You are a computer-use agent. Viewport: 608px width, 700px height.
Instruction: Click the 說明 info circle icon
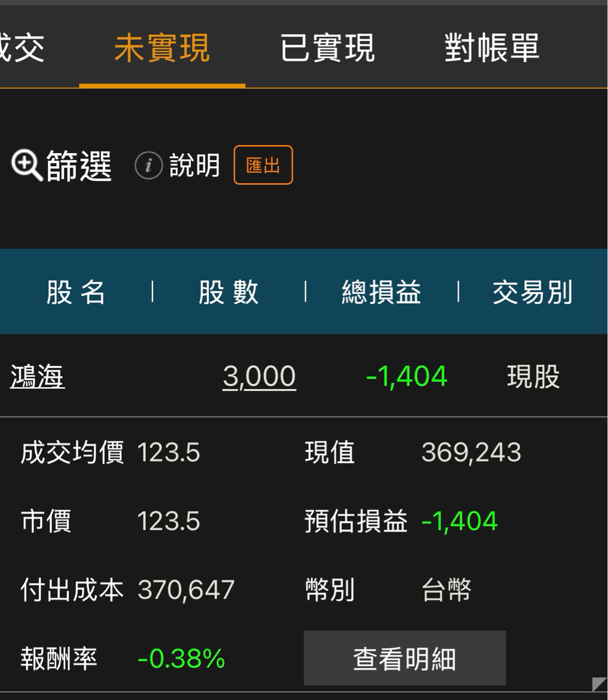tap(149, 166)
